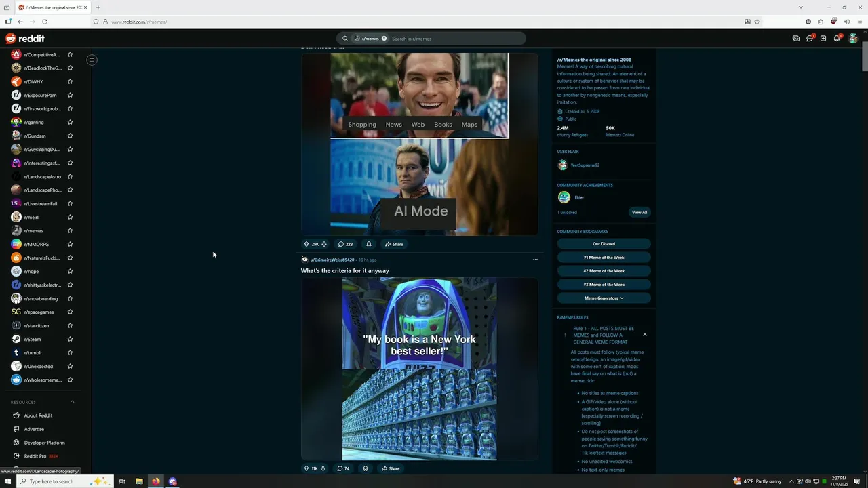This screenshot has width=868, height=488.
Task: Favorite r/CompetitiveA... with star
Action: click(x=70, y=54)
